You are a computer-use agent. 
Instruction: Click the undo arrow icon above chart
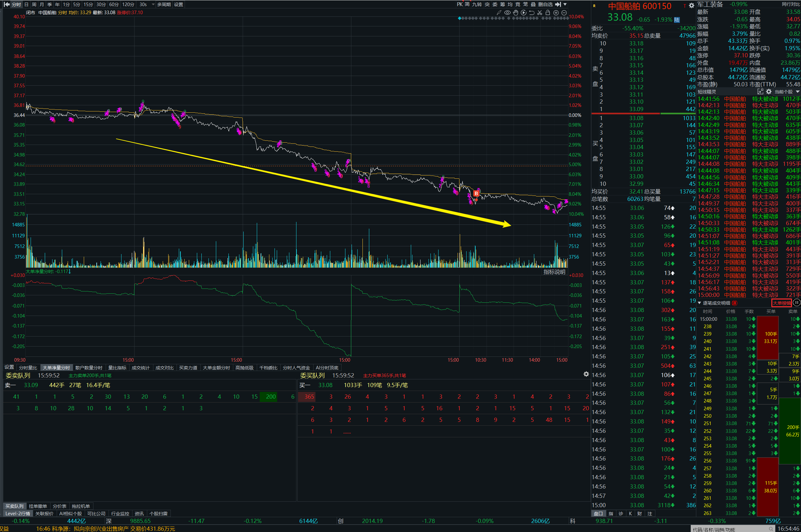[x=532, y=13]
